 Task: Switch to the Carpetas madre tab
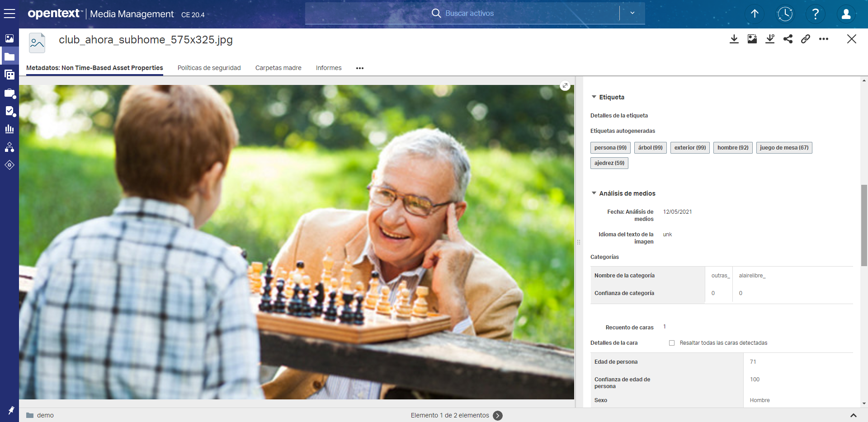[x=278, y=68]
